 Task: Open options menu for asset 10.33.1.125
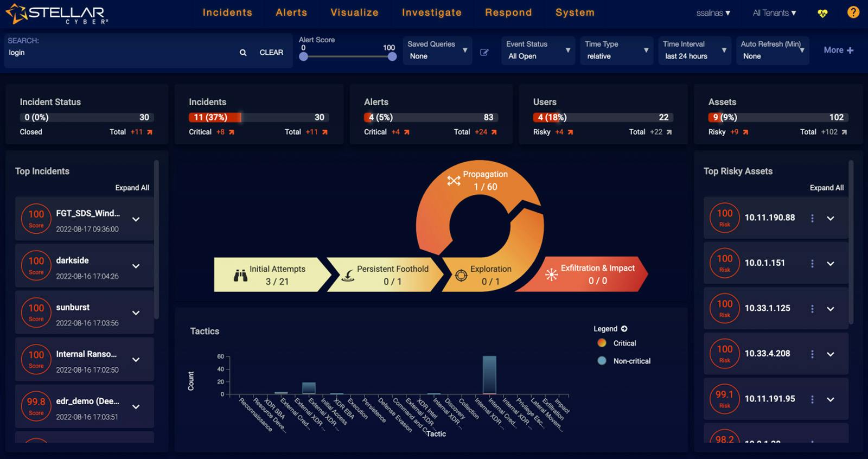coord(812,309)
